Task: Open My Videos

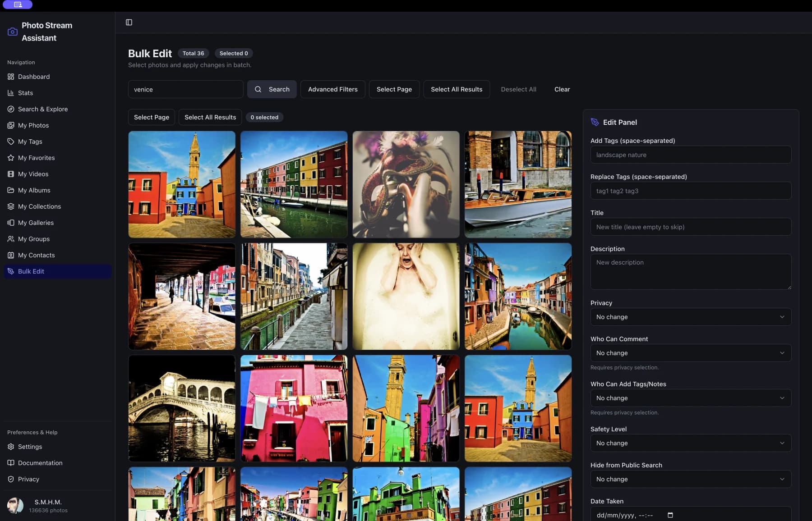Action: coord(33,174)
